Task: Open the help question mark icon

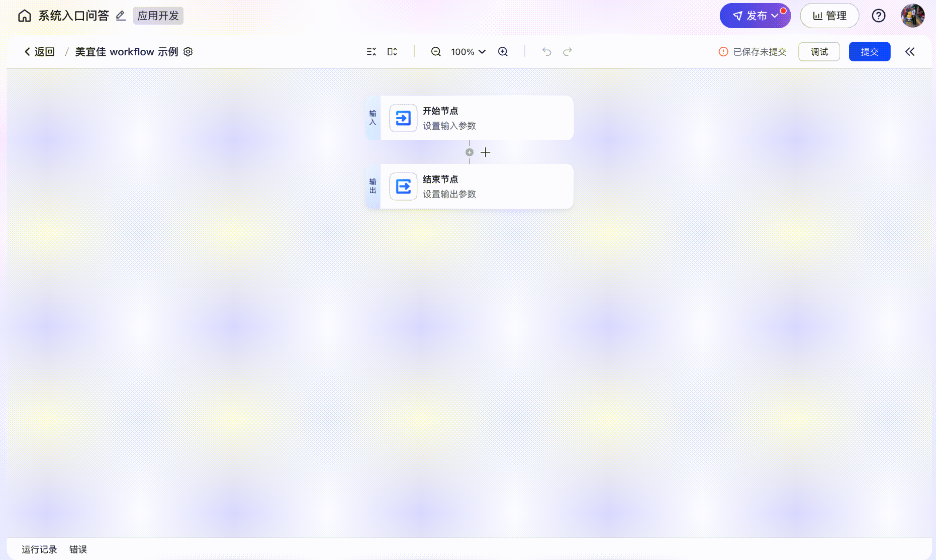Action: pos(878,16)
